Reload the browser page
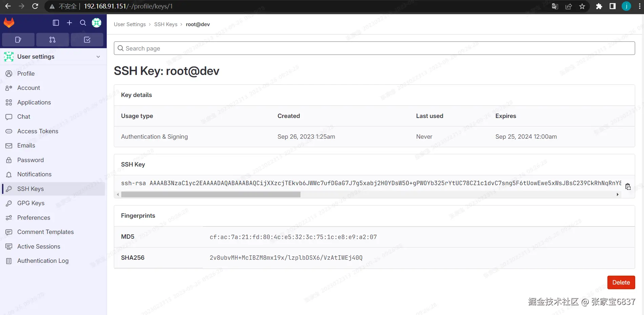The width and height of the screenshot is (644, 315). (x=35, y=6)
